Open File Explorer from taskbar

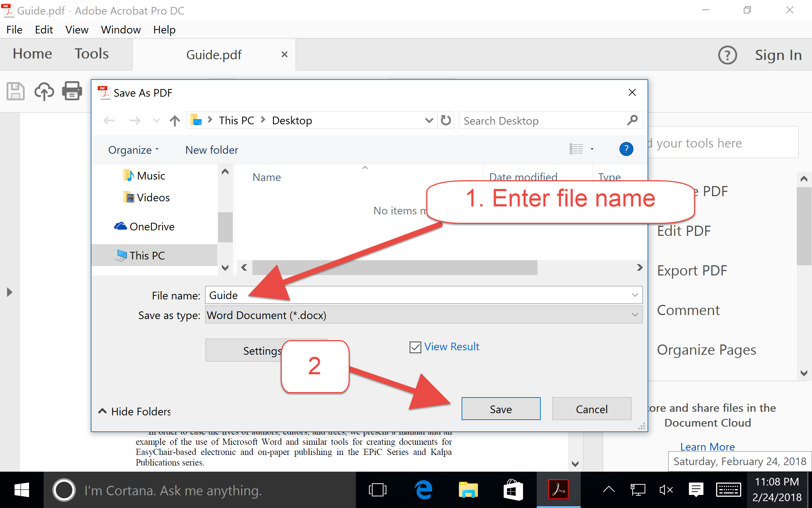(468, 490)
